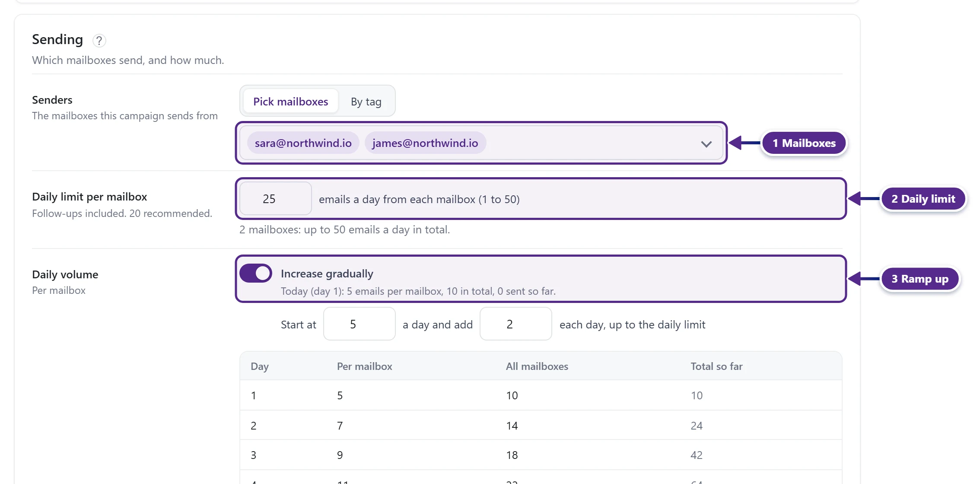Viewport: 980px width, 484px height.
Task: Edit the Start at field showing 5
Action: [x=359, y=324]
